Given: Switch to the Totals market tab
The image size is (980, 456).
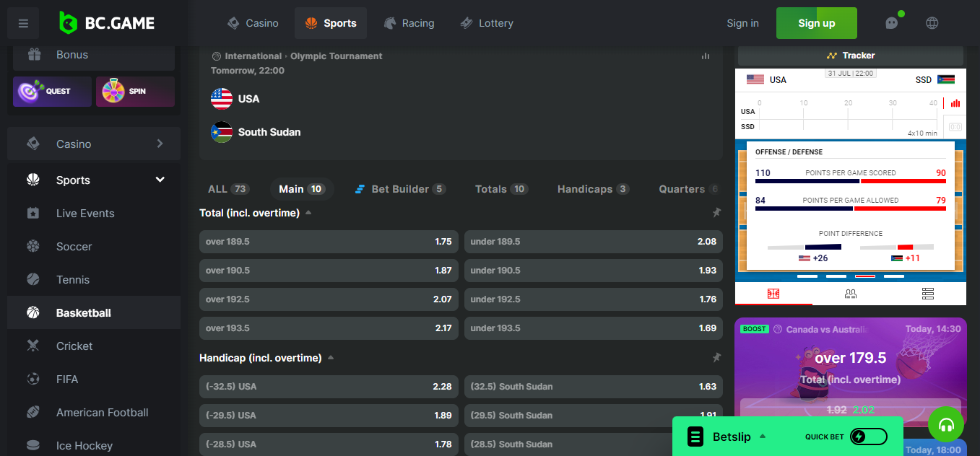Looking at the screenshot, I should [x=500, y=188].
